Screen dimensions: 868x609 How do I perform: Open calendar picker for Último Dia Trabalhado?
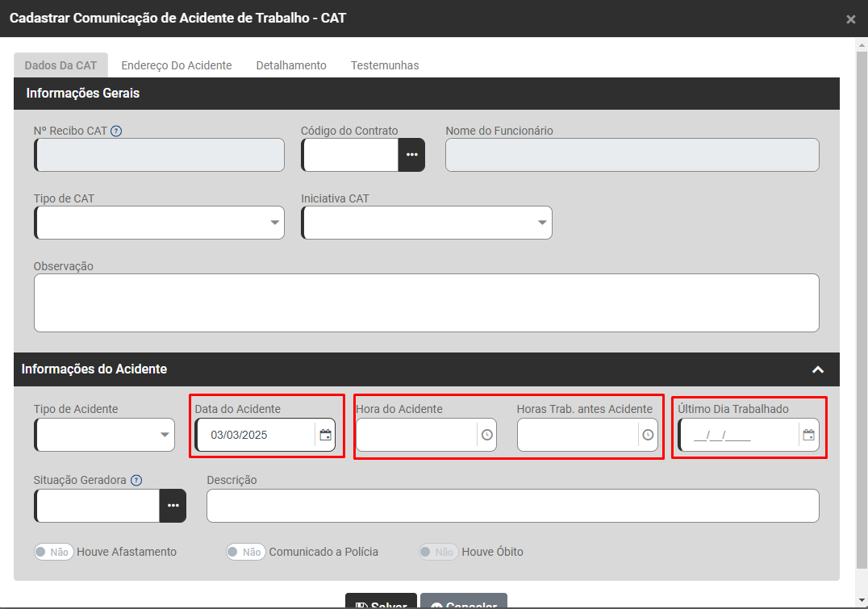[808, 435]
